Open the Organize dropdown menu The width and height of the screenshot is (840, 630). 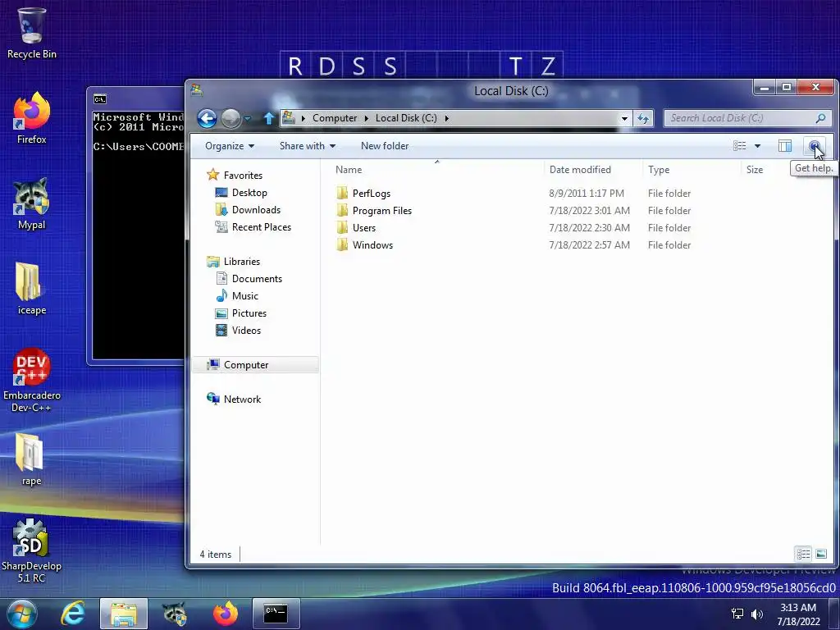pos(230,146)
